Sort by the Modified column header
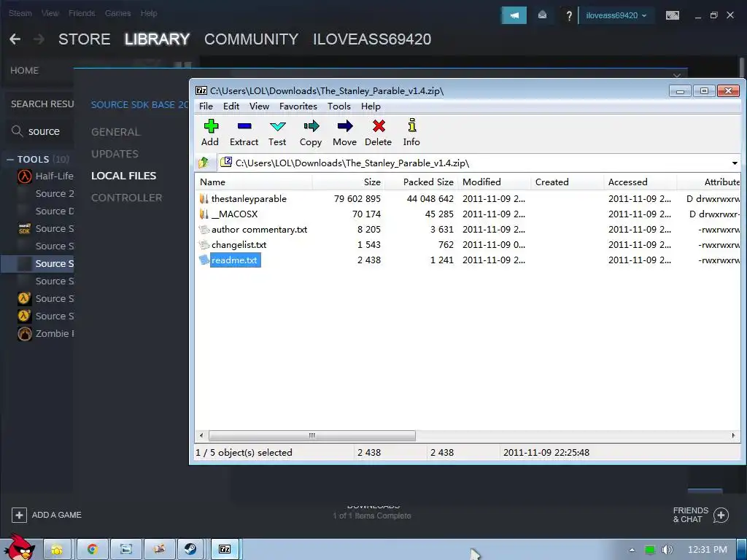 495,182
